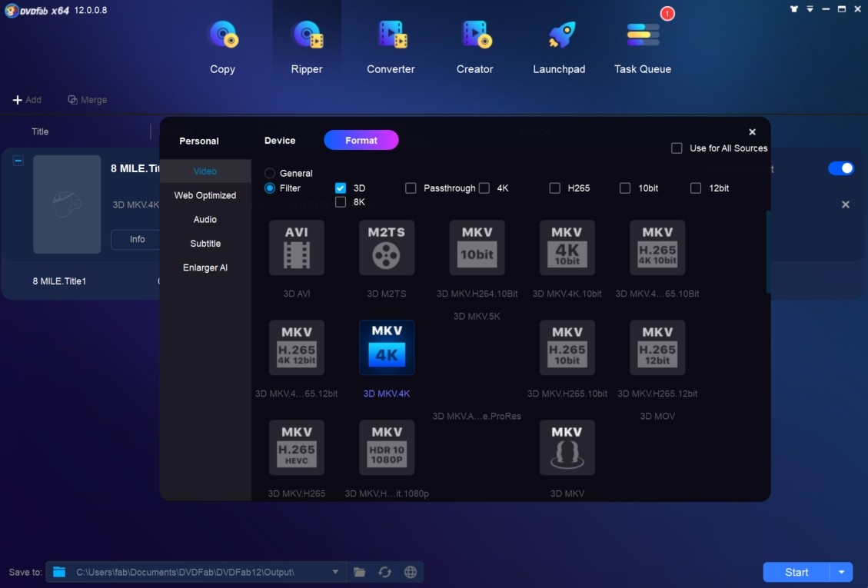
Task: Click the 3D MKV.A...e.ProRes format label
Action: pyautogui.click(x=477, y=416)
